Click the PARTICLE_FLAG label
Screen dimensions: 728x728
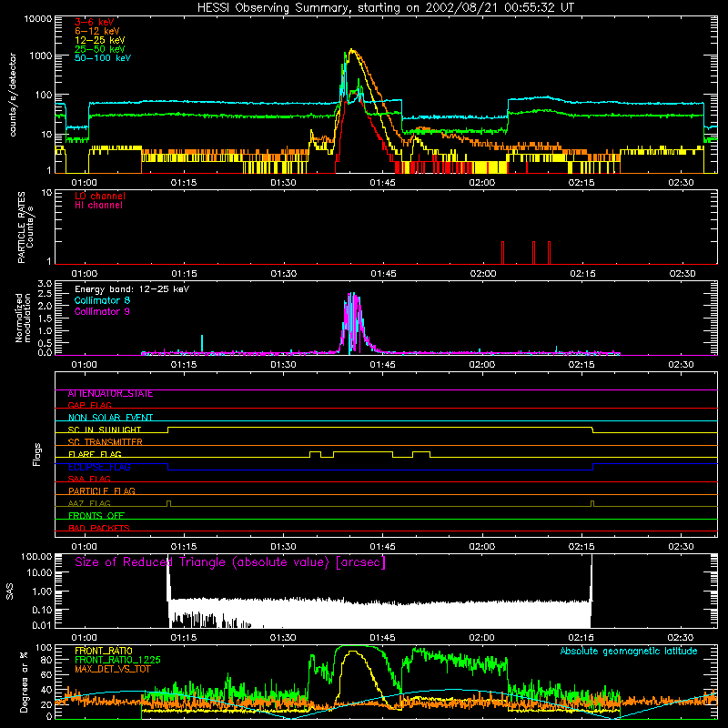102,490
